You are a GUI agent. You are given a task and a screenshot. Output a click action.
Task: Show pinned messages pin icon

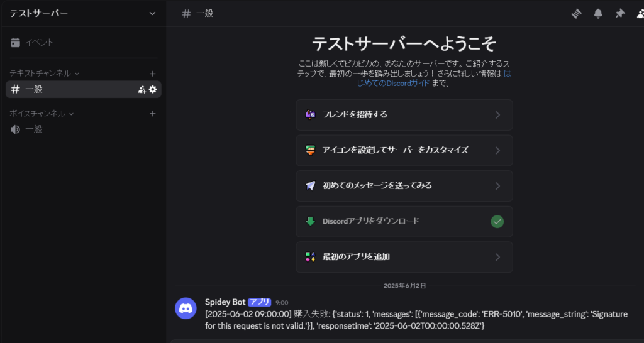point(619,14)
